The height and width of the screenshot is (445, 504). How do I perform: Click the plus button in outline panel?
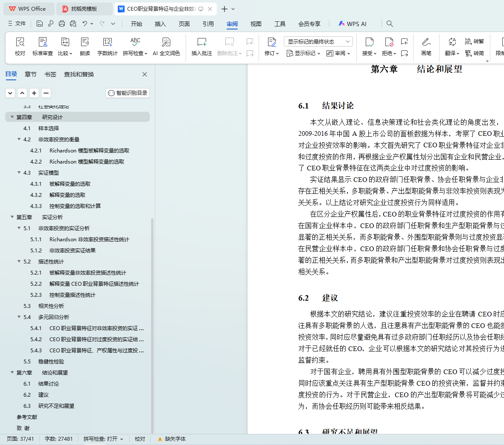pyautogui.click(x=34, y=93)
